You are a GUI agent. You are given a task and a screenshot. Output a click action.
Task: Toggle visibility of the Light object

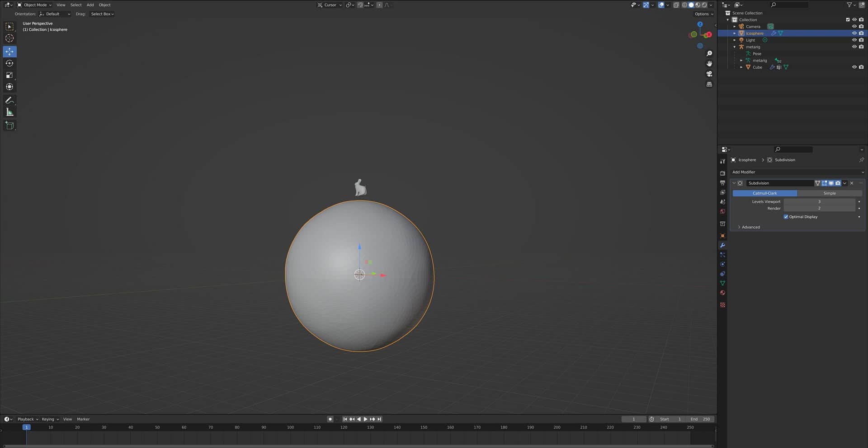point(854,40)
